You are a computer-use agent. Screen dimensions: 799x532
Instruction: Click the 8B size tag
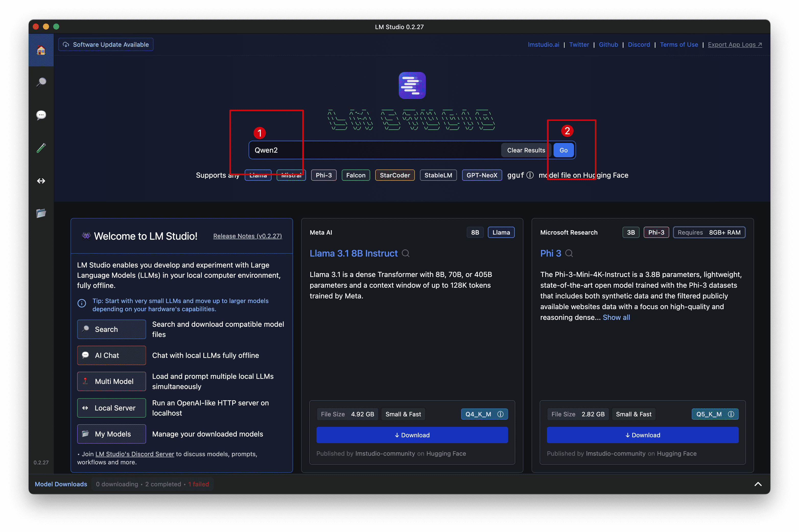[475, 232]
